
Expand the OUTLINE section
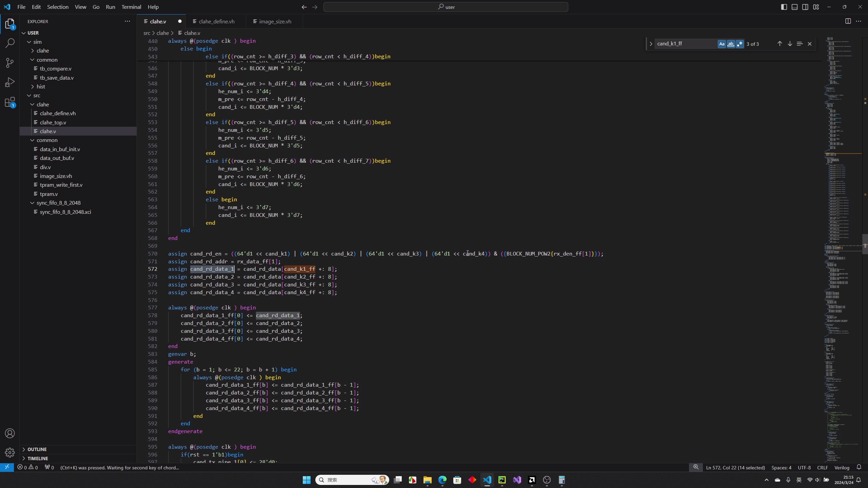(37, 449)
